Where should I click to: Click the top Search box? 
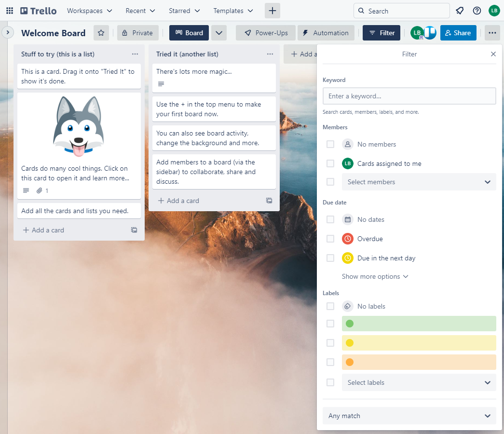click(401, 11)
